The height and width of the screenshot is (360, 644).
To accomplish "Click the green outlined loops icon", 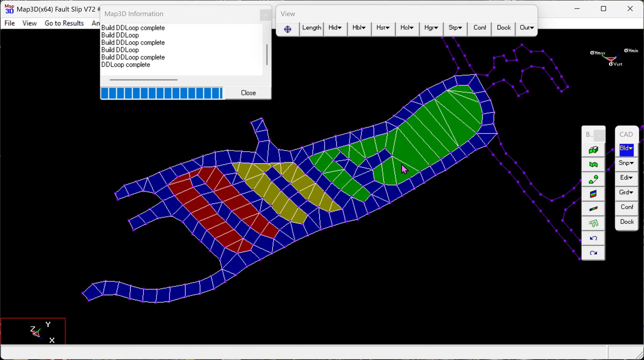I will click(593, 224).
